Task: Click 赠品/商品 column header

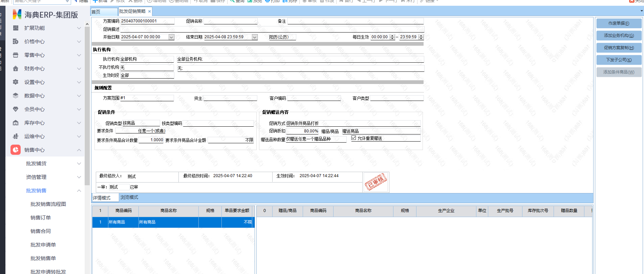Action: (287, 211)
